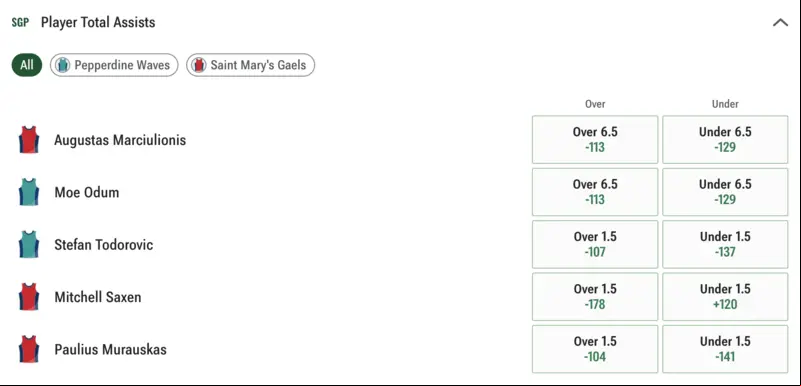Viewport: 801px width, 386px height.
Task: Choose Todorovic Over 1.5 at -107
Action: pyautogui.click(x=595, y=244)
